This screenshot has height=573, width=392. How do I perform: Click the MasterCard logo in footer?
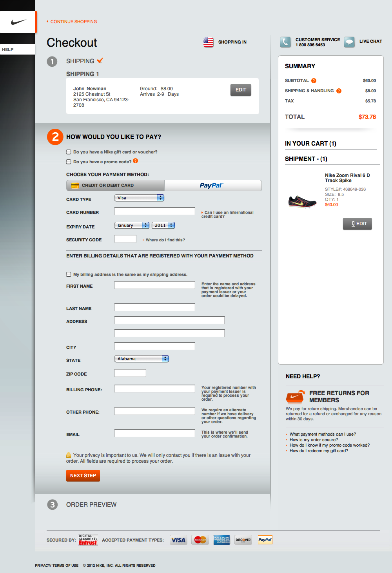point(200,540)
